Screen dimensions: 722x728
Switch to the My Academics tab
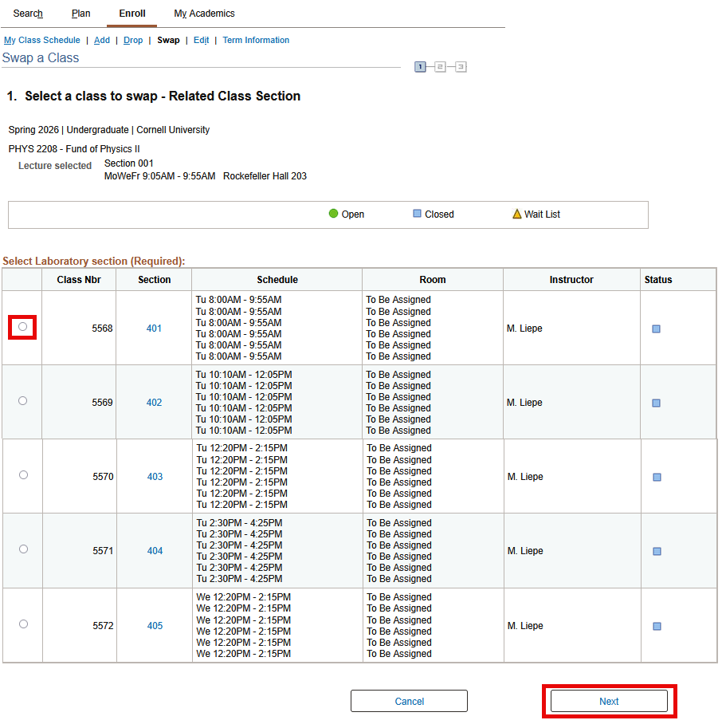[x=203, y=13]
